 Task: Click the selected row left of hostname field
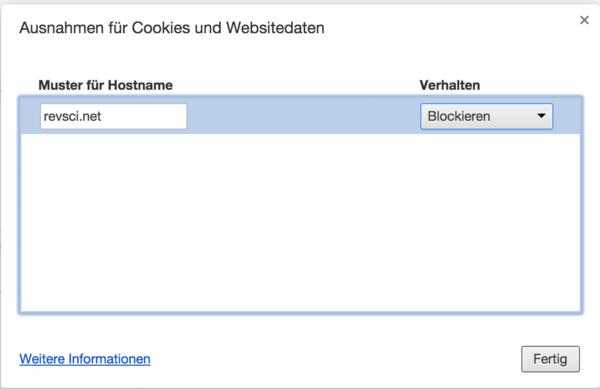click(31, 116)
